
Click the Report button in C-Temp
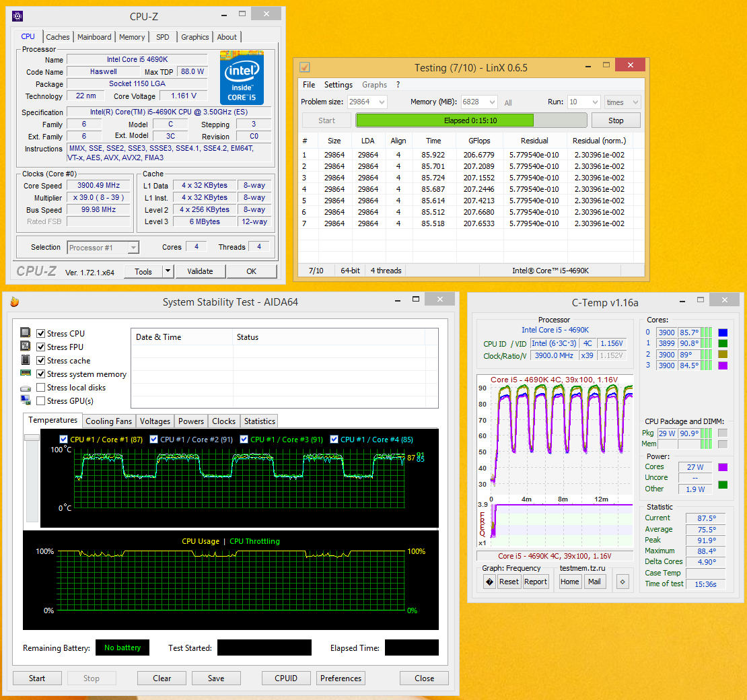click(x=536, y=582)
